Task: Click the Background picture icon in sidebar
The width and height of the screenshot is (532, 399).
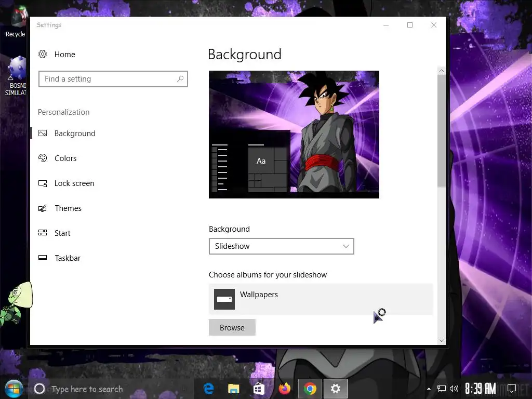Action: [x=43, y=134]
